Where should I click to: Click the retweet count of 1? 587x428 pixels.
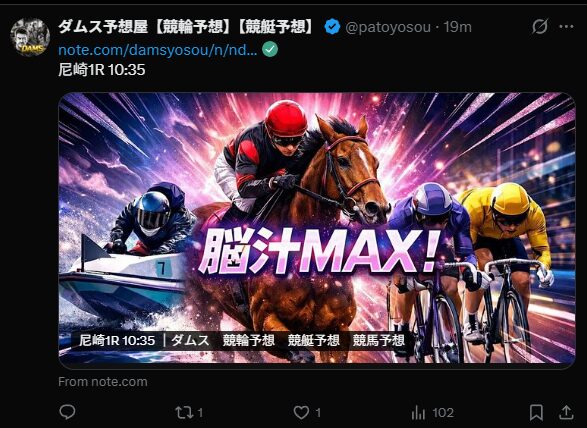(200, 413)
